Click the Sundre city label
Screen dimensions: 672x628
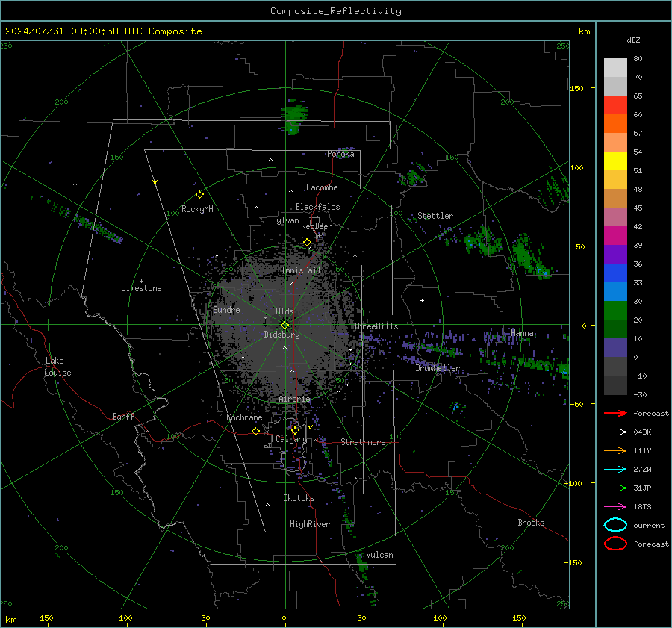coord(226,309)
